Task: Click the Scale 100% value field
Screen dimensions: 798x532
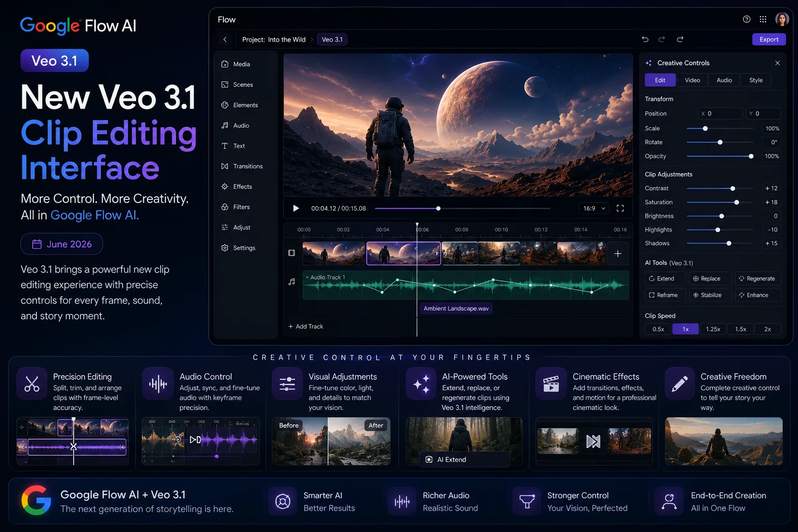Action: coord(772,128)
